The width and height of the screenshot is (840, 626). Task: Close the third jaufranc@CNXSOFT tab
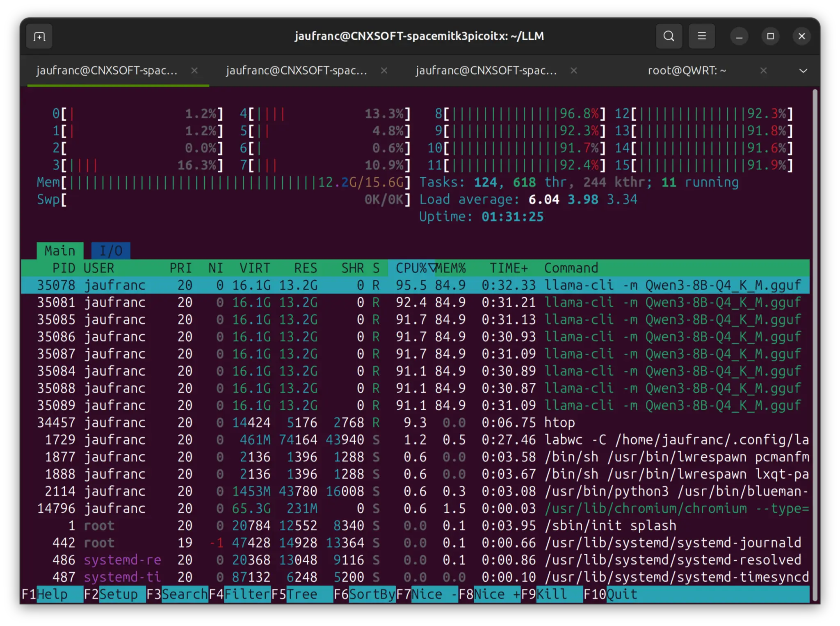574,71
